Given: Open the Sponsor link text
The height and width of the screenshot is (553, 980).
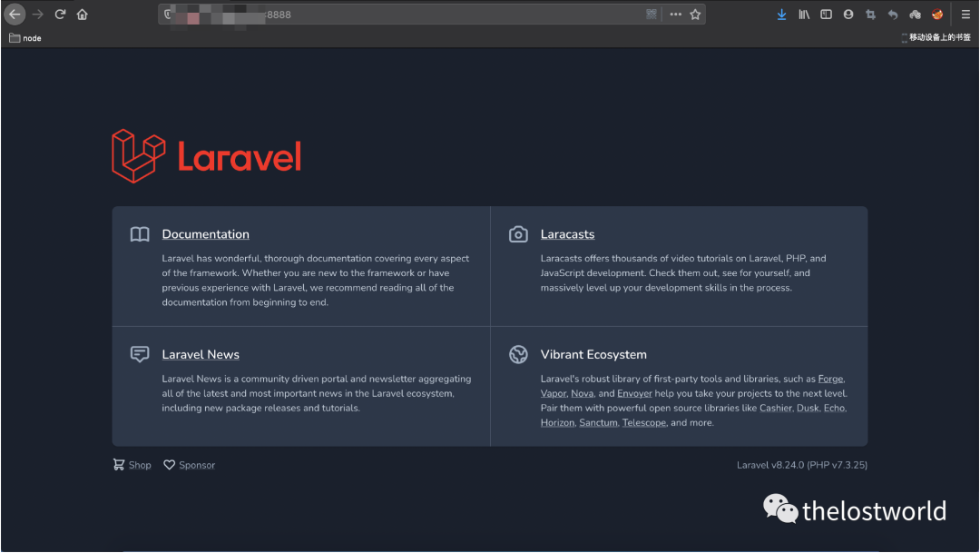Looking at the screenshot, I should coord(197,466).
